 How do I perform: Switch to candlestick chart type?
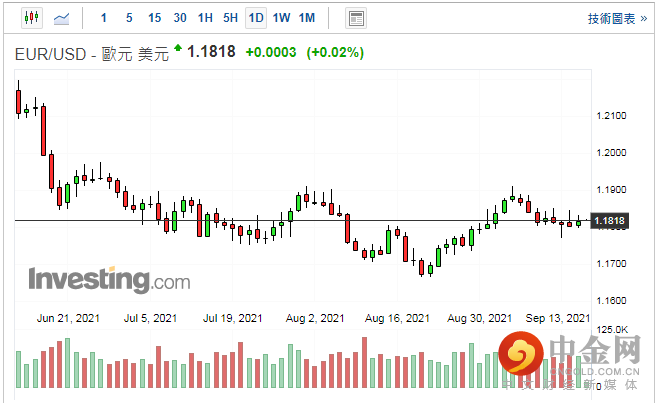[32, 18]
